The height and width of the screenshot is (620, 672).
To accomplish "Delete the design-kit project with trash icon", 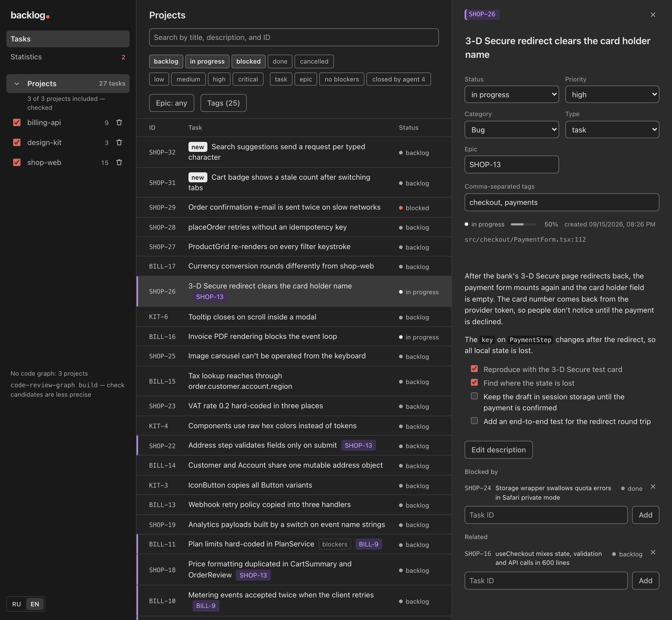I will click(x=119, y=143).
